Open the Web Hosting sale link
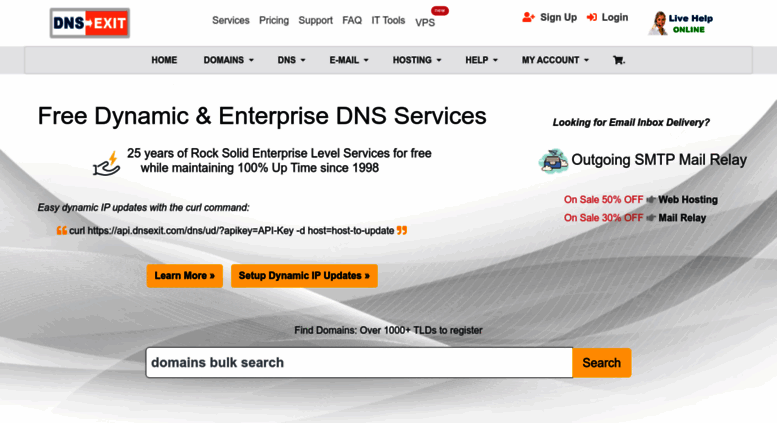The width and height of the screenshot is (777, 423). (x=688, y=200)
